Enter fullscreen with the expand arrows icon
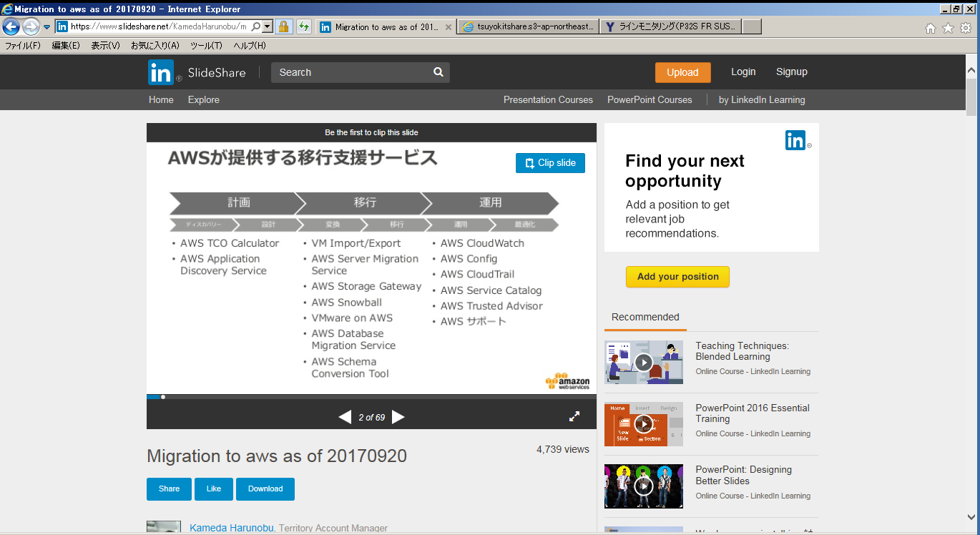Viewport: 980px width, 535px height. (x=574, y=416)
